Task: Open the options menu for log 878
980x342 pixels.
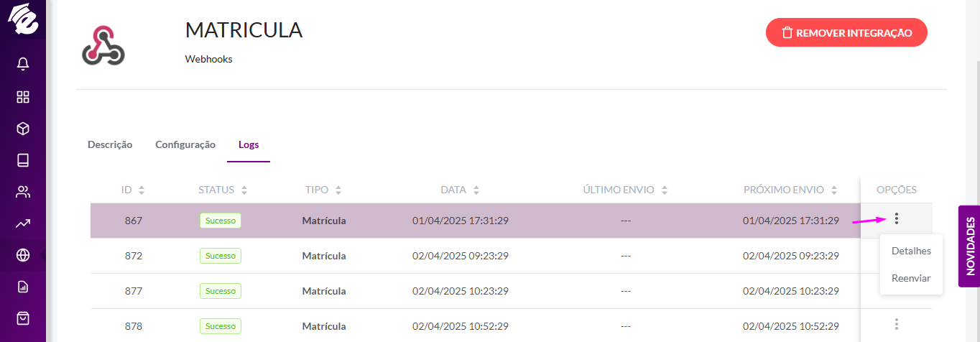Action: click(x=896, y=324)
